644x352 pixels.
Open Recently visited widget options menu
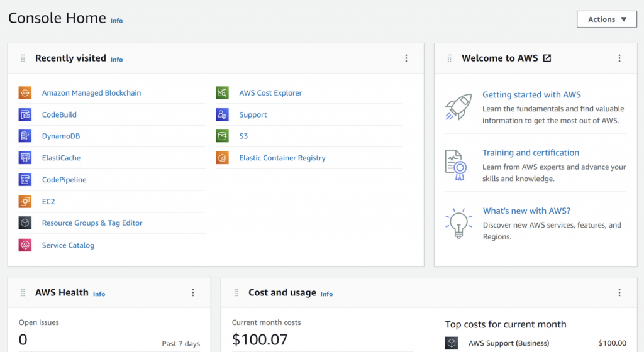click(x=406, y=58)
